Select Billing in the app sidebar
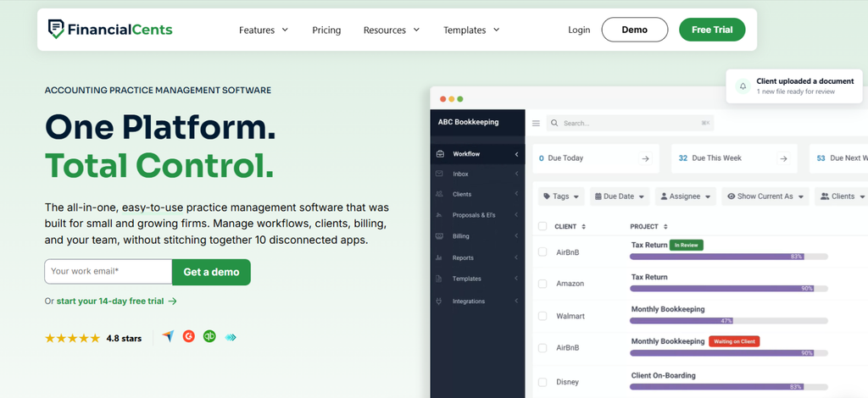 pyautogui.click(x=478, y=236)
